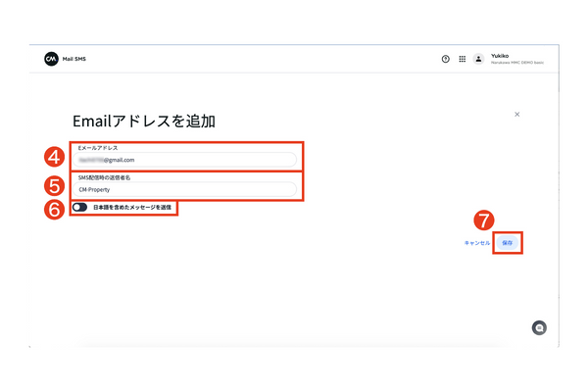Screen dimensions: 588x392
Task: Click the Emailアドレスを追加 heading
Action: [x=143, y=122]
